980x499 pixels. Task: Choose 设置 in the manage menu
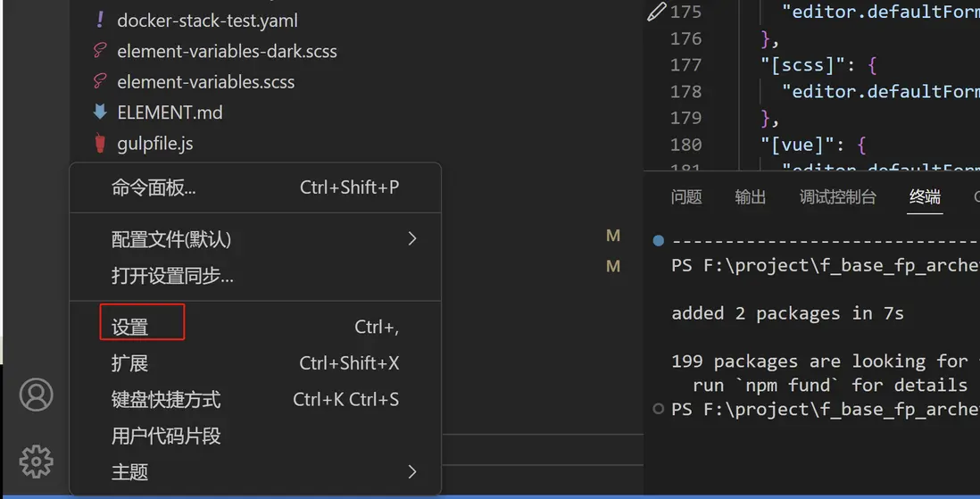tap(130, 327)
